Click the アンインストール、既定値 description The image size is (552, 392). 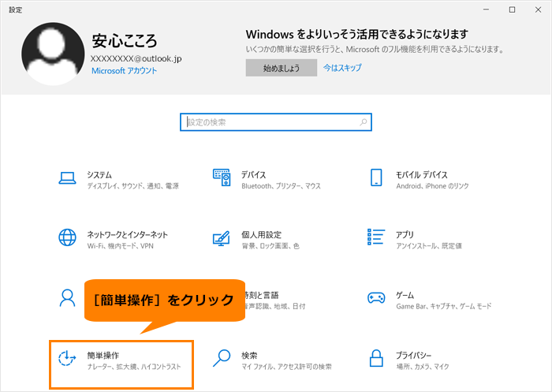429,246
